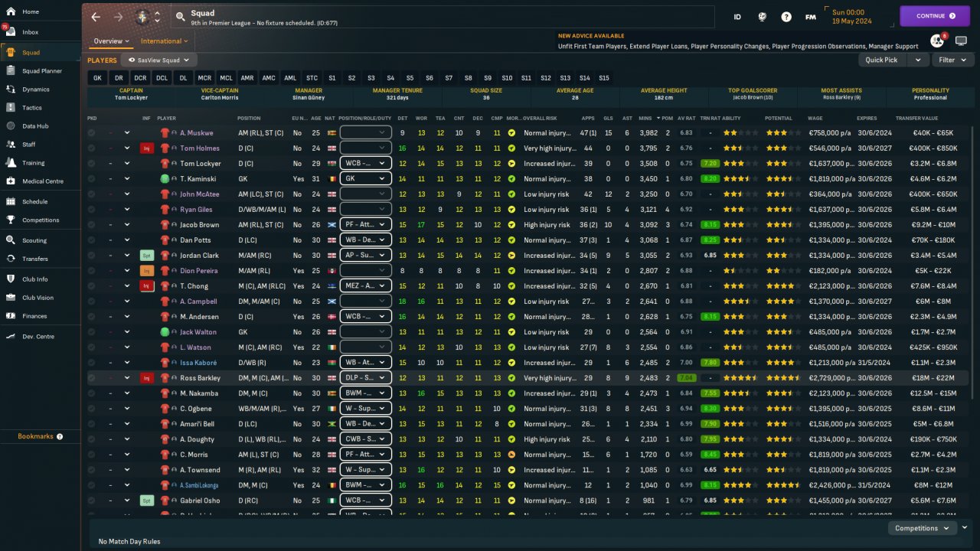
Task: Open the help question mark icon
Action: [786, 16]
